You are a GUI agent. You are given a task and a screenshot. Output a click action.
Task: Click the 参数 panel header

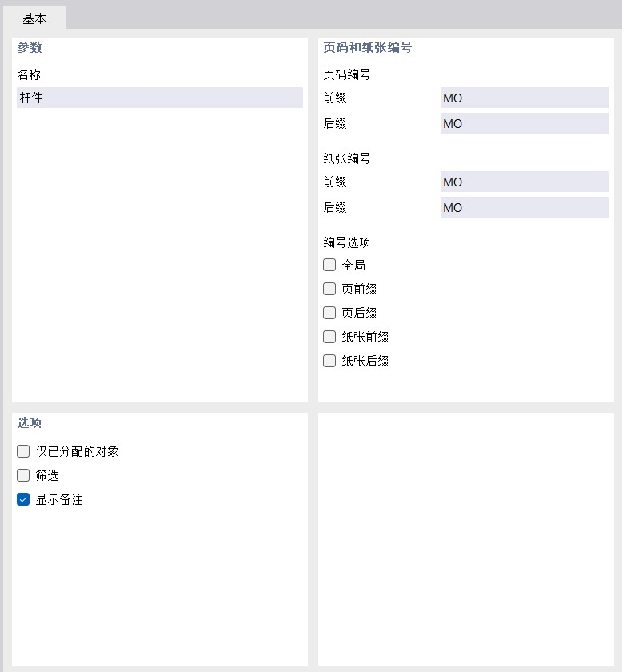point(29,48)
